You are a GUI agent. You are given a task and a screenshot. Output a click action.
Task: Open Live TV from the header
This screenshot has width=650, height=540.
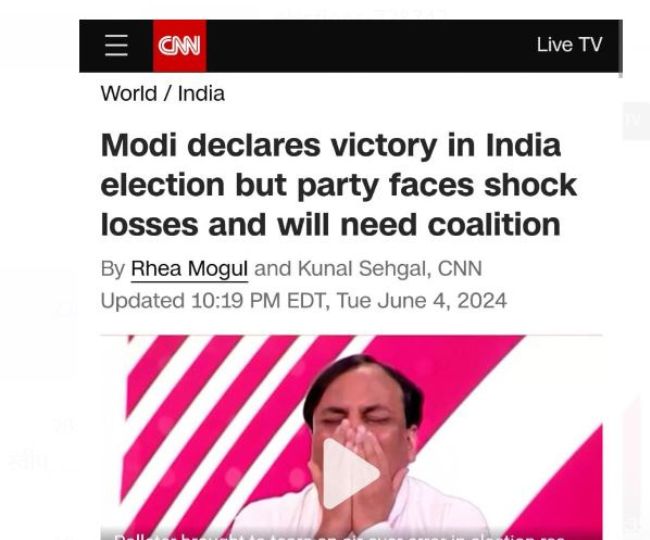(x=569, y=45)
